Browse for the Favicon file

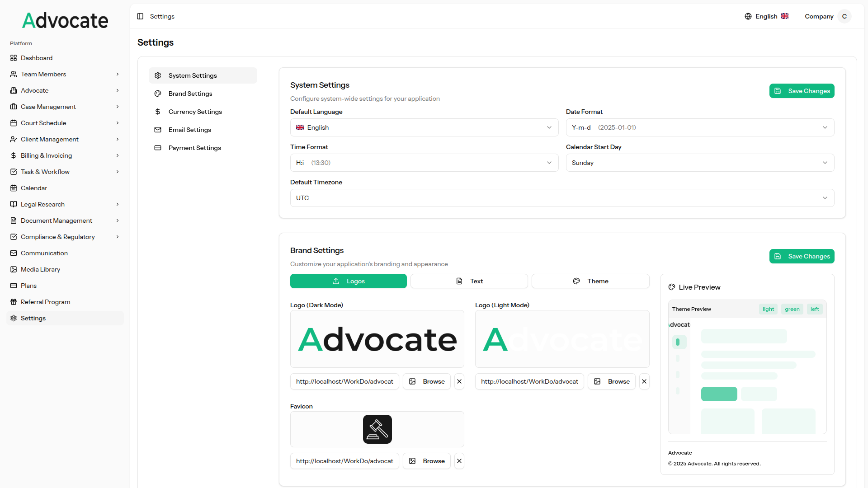[427, 461]
